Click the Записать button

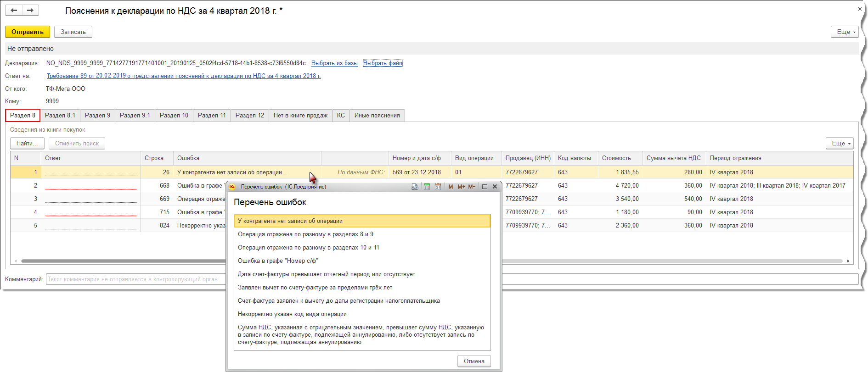pos(73,32)
